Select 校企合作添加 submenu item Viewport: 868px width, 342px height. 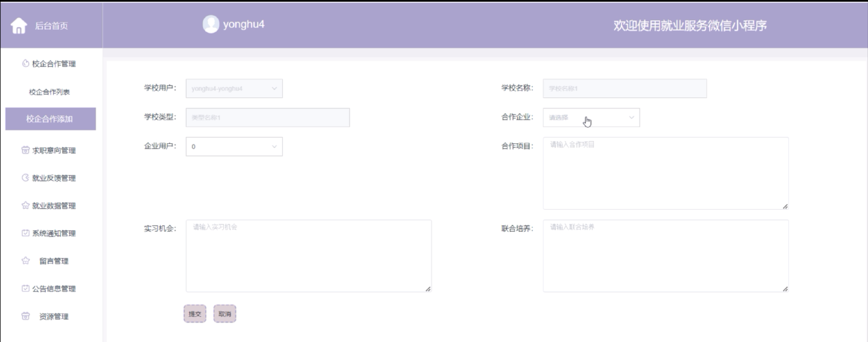tap(50, 119)
